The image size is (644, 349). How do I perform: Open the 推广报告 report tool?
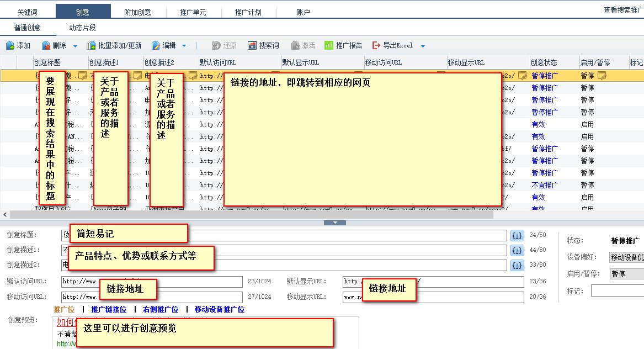(x=343, y=45)
